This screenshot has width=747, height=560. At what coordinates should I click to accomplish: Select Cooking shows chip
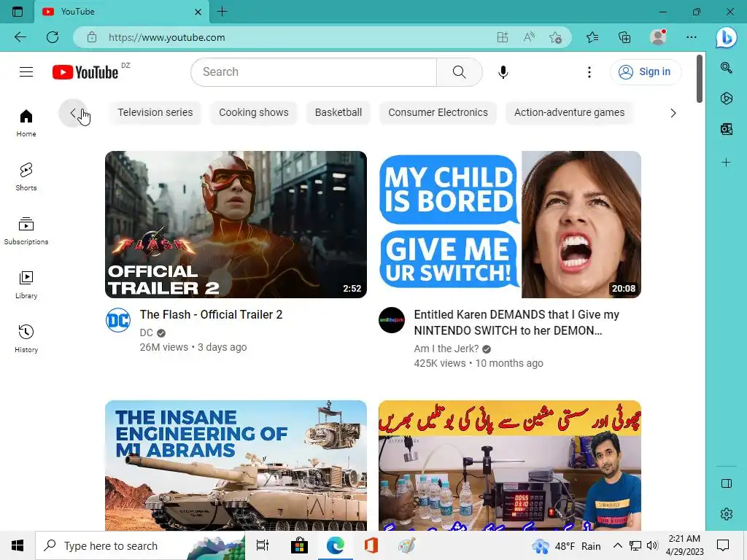coord(253,112)
